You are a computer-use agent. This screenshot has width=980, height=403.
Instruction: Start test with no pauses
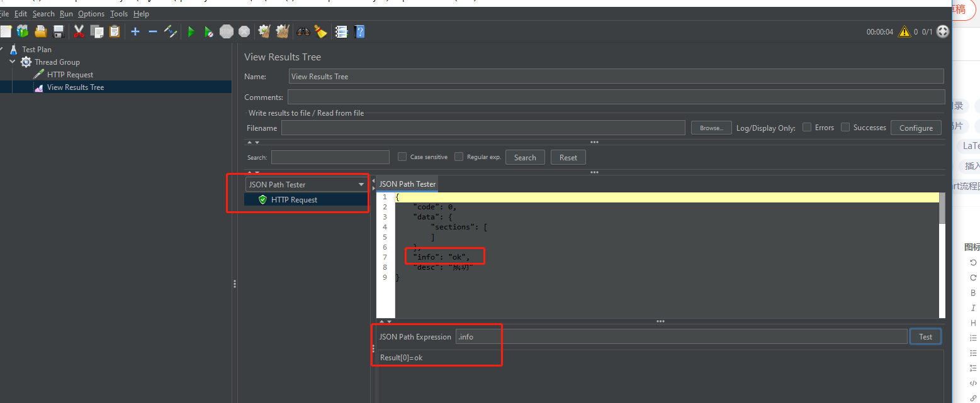(208, 31)
